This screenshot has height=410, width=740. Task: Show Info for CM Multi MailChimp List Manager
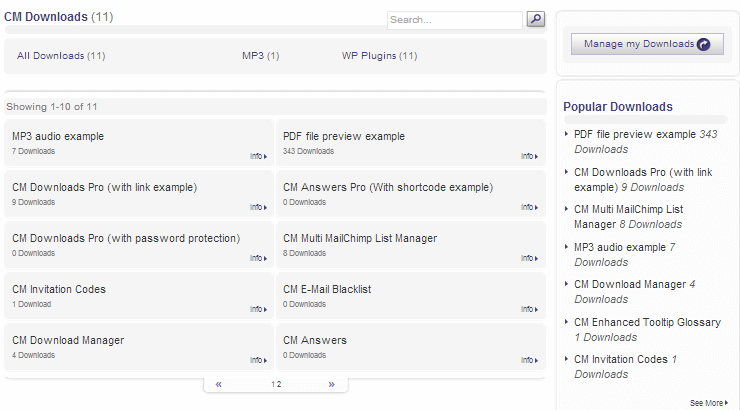[x=528, y=258]
